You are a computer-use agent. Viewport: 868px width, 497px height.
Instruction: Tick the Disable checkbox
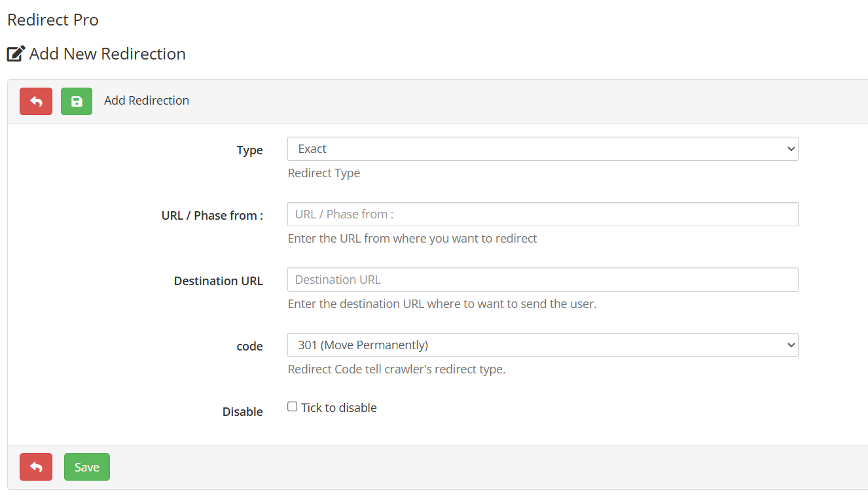[x=293, y=407]
